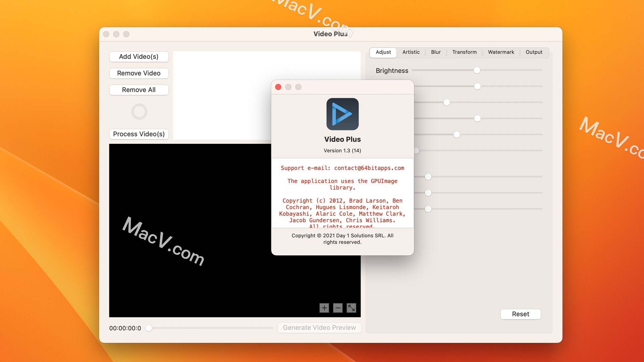The height and width of the screenshot is (362, 644).
Task: Reset the adjustment settings
Action: pos(521,314)
